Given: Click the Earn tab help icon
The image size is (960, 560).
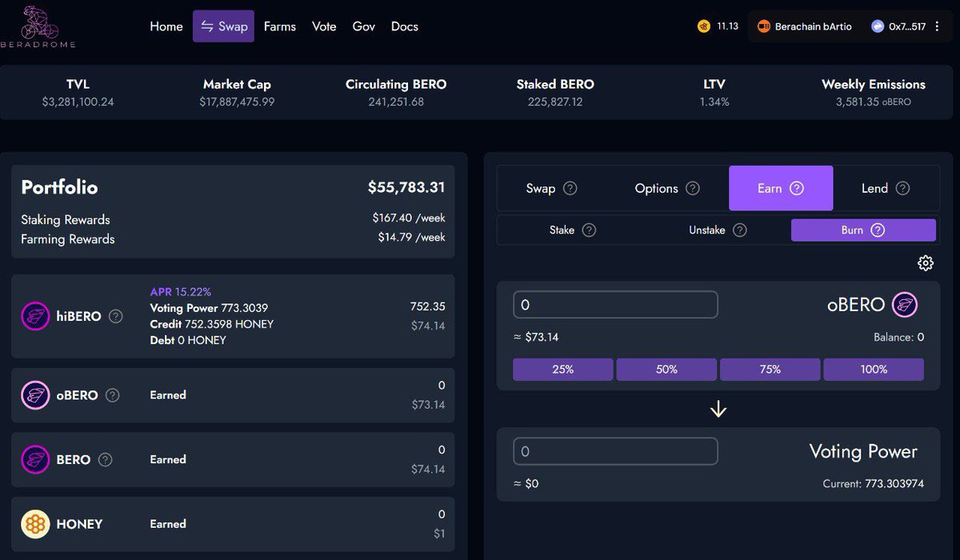Looking at the screenshot, I should pyautogui.click(x=796, y=189).
